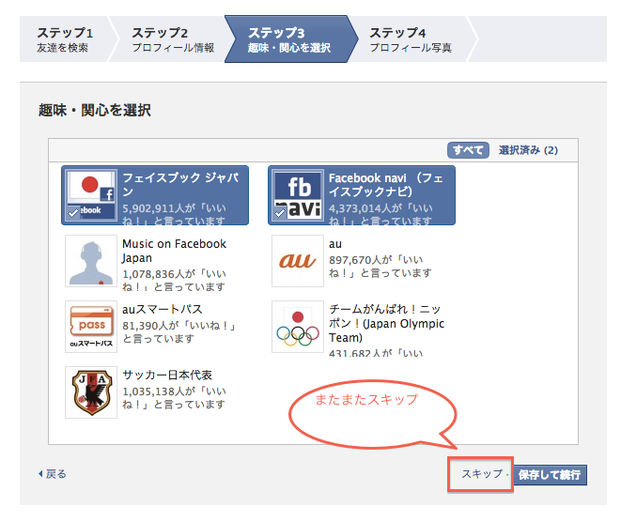Click the スキップ link

tap(482, 474)
